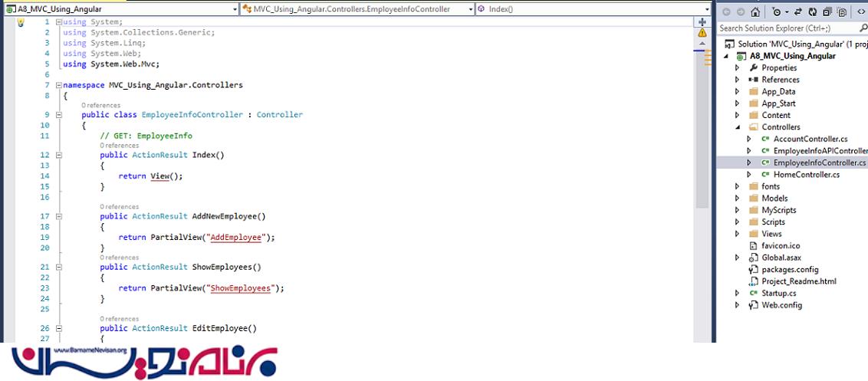
Task: Click the Solution 'MVC_Using_Angular' icon
Action: (730, 44)
